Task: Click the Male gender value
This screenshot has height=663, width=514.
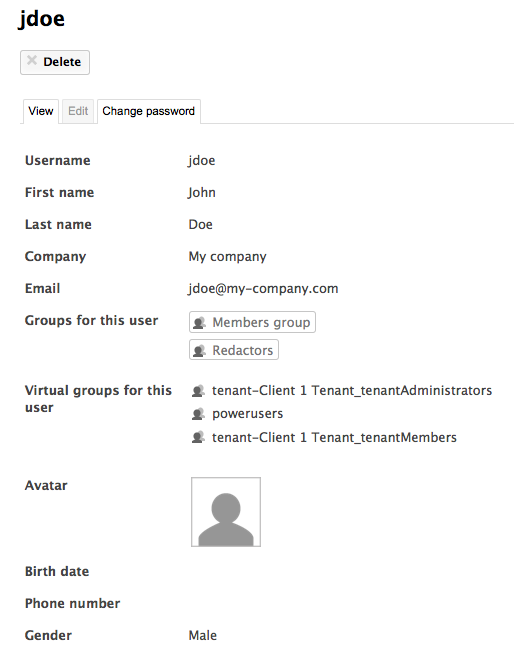Action: [x=202, y=635]
